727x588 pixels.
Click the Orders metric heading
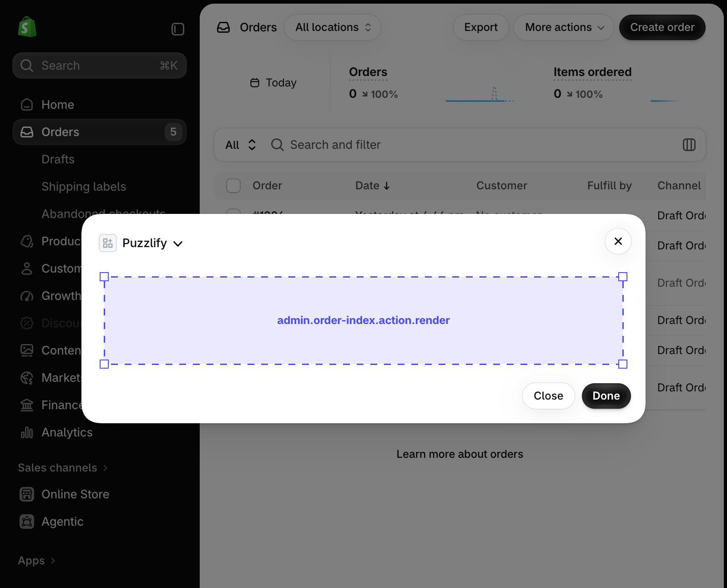pyautogui.click(x=368, y=72)
